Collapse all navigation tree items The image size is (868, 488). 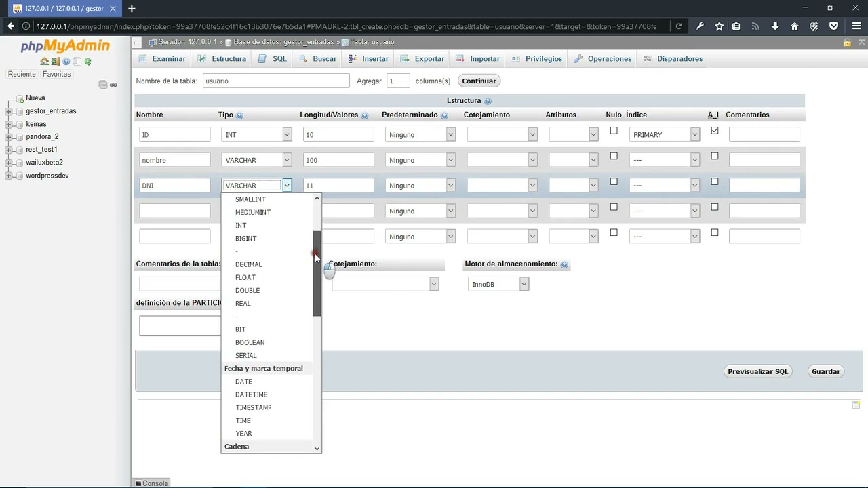click(103, 85)
